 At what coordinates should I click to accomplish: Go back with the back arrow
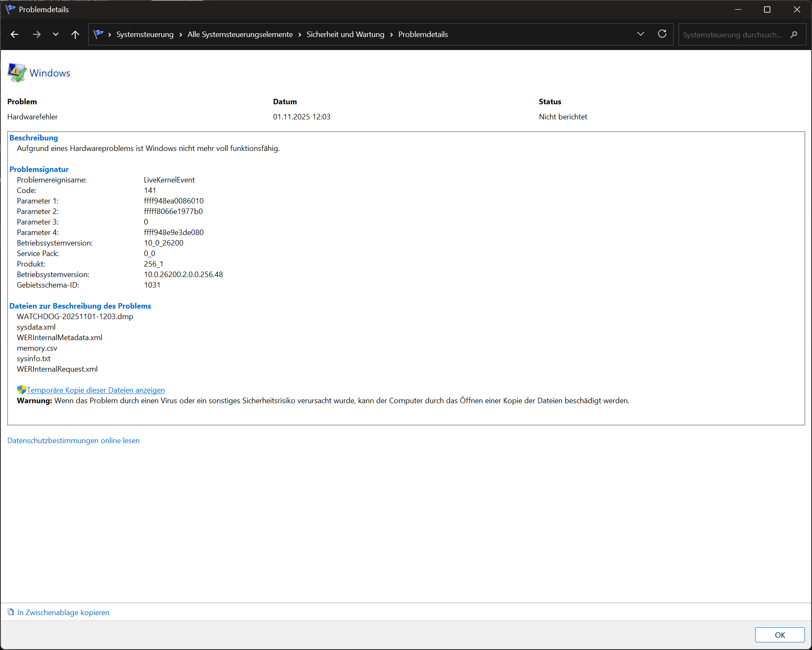click(14, 34)
